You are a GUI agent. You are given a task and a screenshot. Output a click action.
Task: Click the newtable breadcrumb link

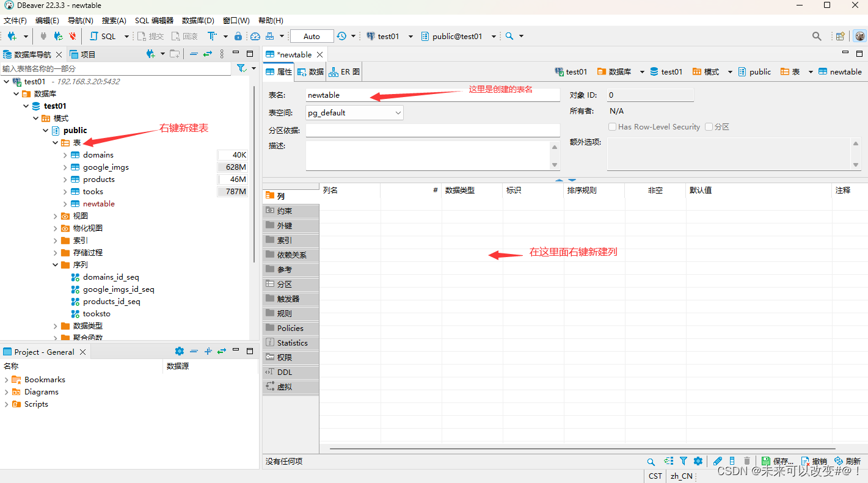pyautogui.click(x=840, y=71)
